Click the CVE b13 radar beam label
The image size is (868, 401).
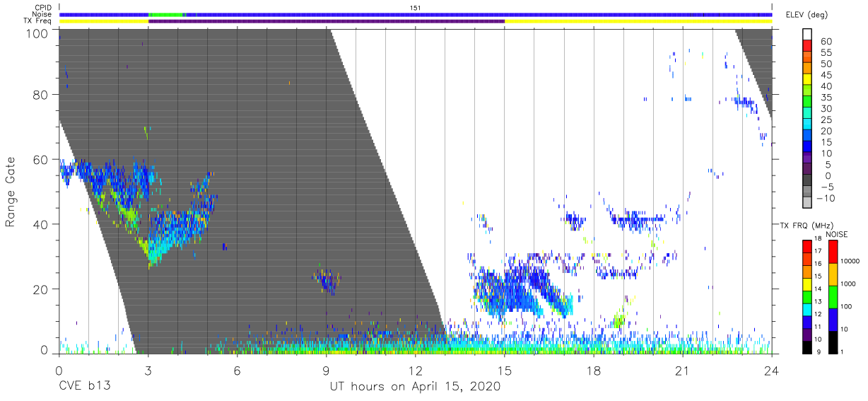[84, 387]
